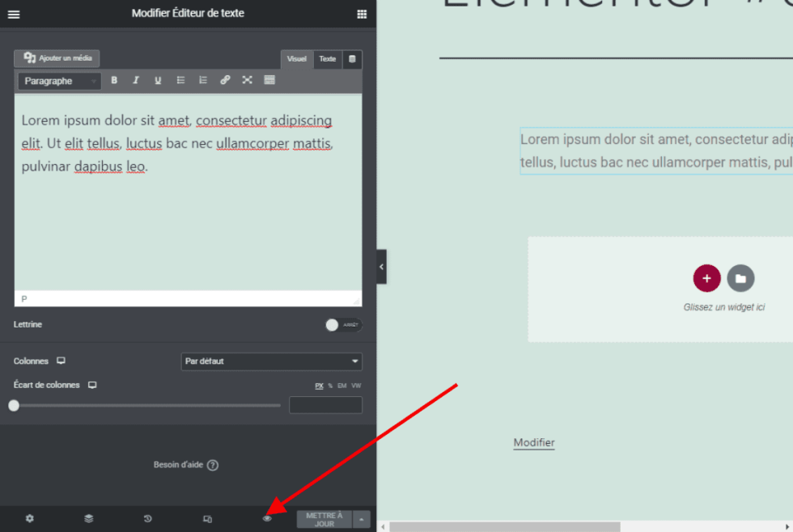
Task: Click the scrollbar left arrow
Action: pos(383,527)
